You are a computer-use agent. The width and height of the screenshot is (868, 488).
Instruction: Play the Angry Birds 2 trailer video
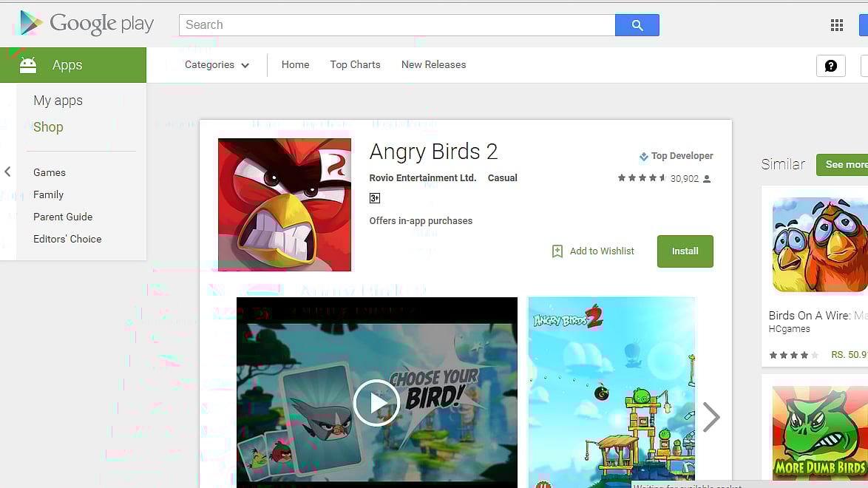376,403
